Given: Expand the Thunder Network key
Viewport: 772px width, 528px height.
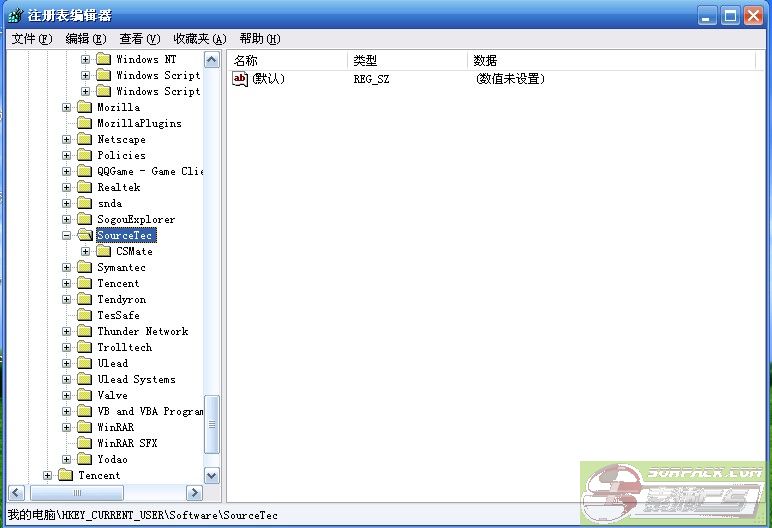Looking at the screenshot, I should tap(67, 332).
